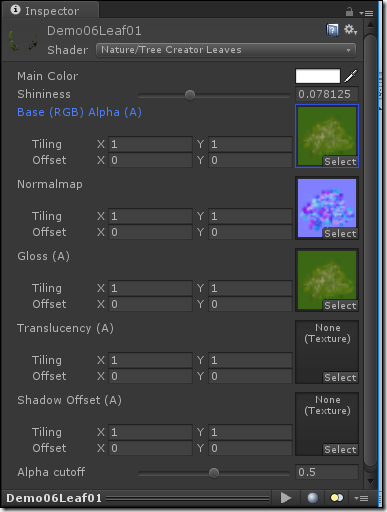Select the Base (RGB) Alpha (A) label
Viewport: 387px width, 512px height.
point(79,112)
